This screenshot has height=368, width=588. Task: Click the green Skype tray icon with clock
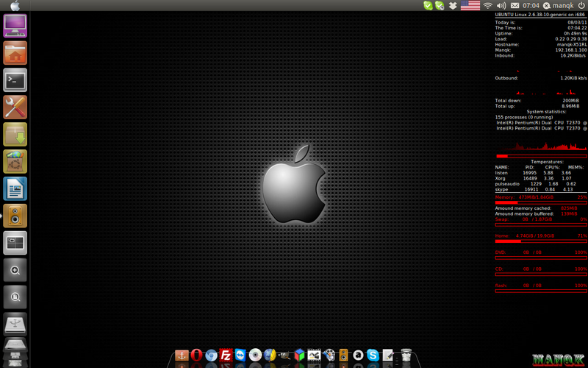tap(440, 5)
